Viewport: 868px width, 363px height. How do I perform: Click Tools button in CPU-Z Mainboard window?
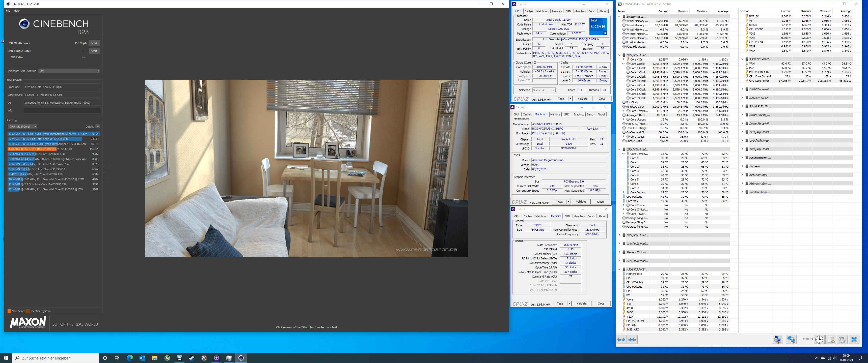point(559,202)
